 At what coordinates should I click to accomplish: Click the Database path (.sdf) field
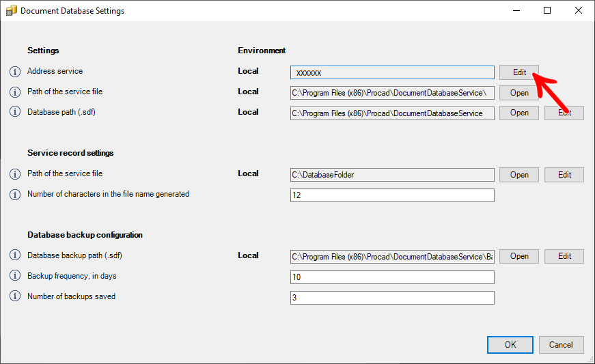tap(392, 113)
